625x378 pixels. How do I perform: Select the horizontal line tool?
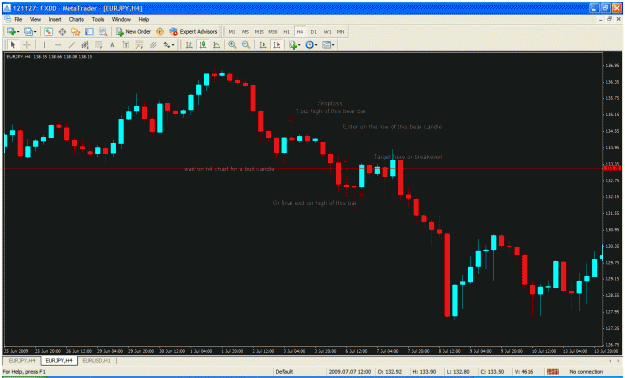58,45
